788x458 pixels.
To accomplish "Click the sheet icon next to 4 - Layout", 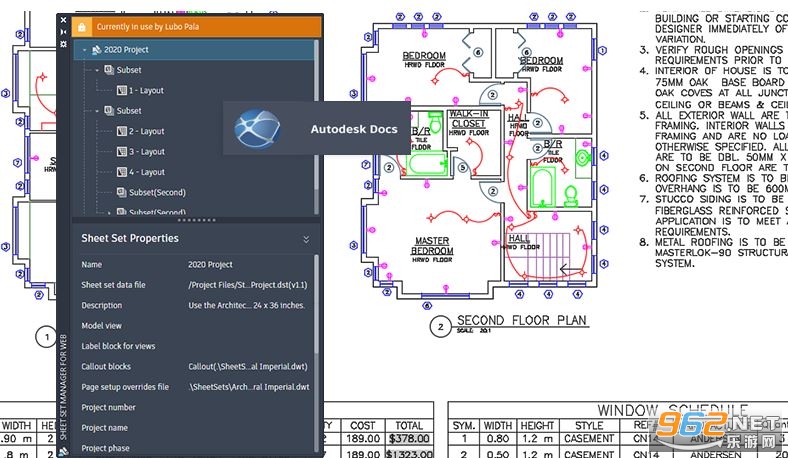I will click(122, 172).
